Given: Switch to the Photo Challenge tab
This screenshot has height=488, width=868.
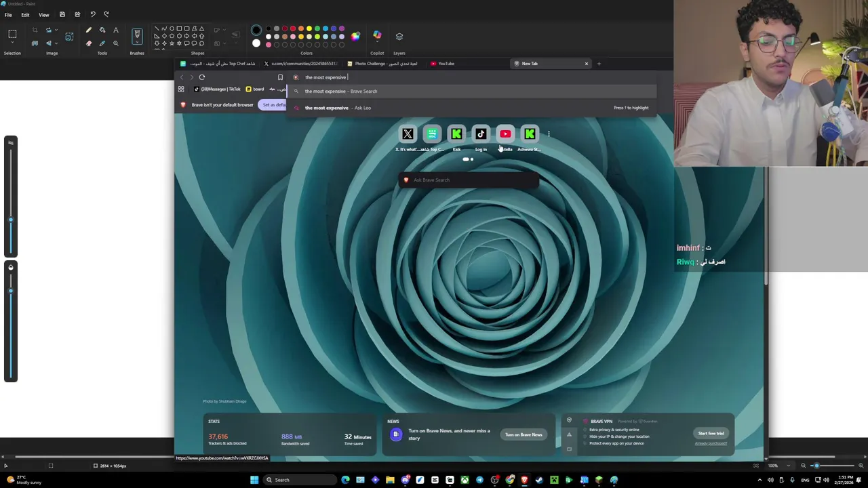Looking at the screenshot, I should pyautogui.click(x=383, y=64).
